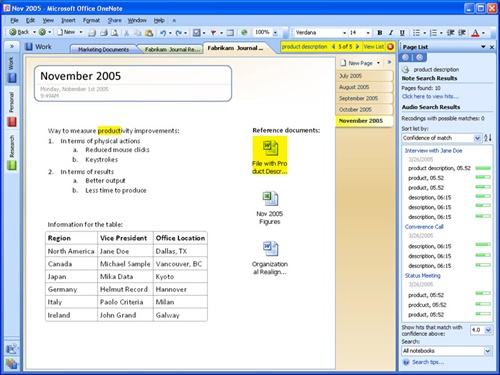Screen dimensions: 500x375
Task: Toggle Underline formatting
Action: 402,33
